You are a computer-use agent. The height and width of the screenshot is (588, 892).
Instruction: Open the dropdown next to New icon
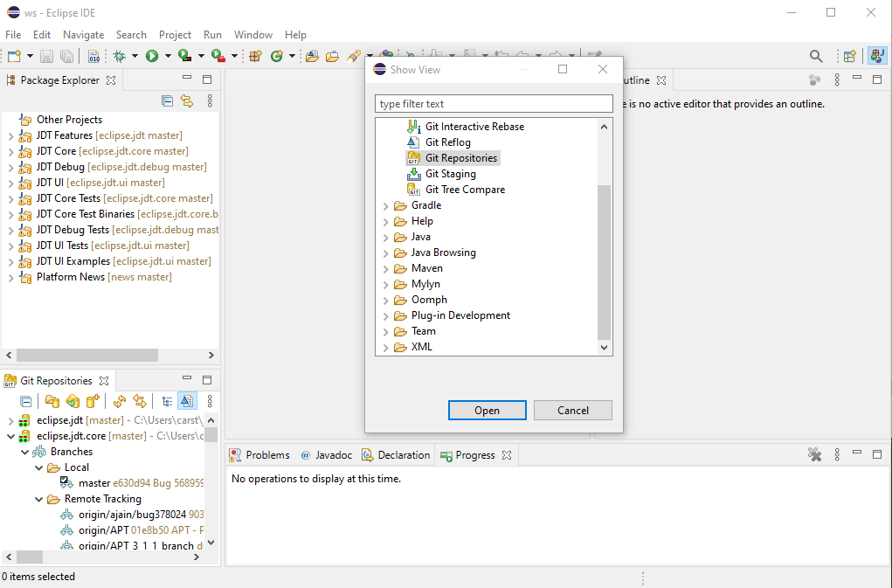pos(30,56)
